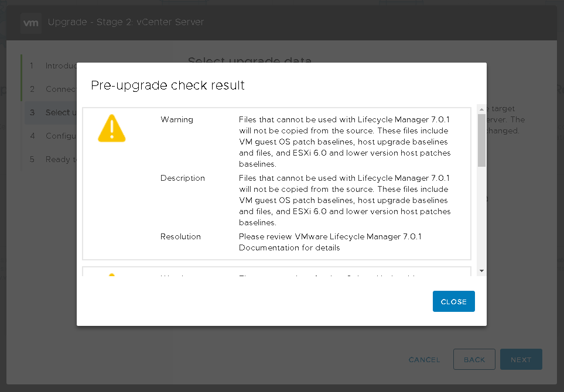Click the results list scrollbar thumb
This screenshot has height=392, width=564.
tap(481, 140)
